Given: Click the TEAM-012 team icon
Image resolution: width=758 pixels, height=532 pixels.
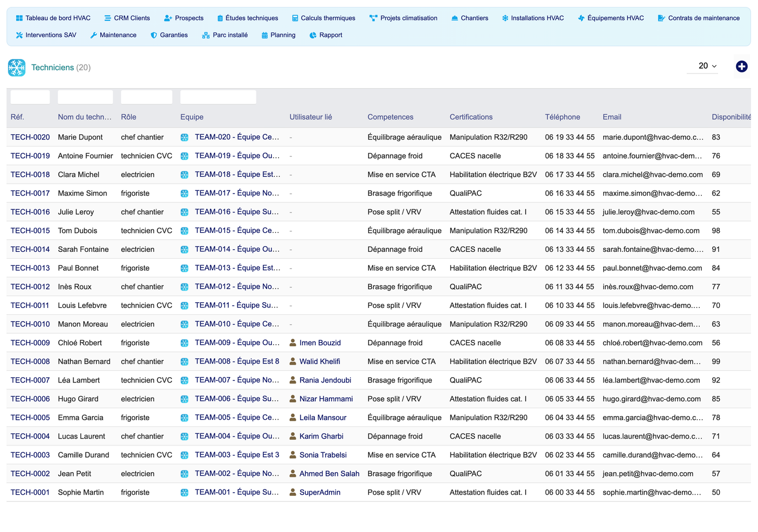Looking at the screenshot, I should [185, 287].
